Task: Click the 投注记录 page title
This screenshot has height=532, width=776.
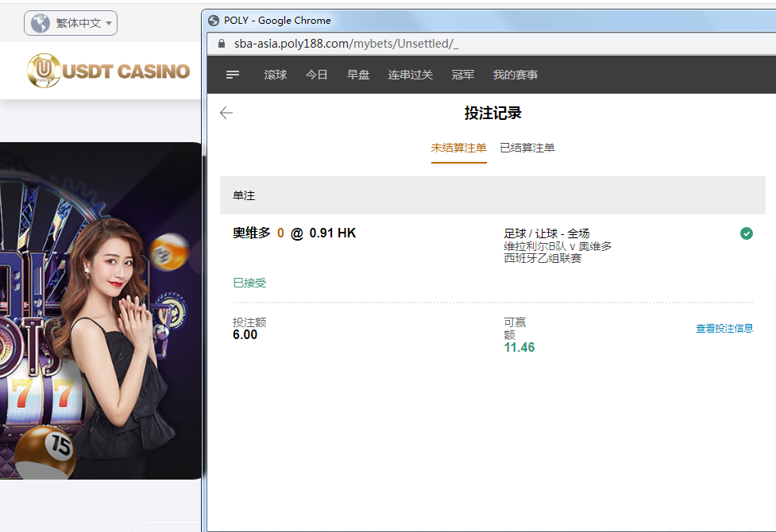Action: tap(493, 113)
